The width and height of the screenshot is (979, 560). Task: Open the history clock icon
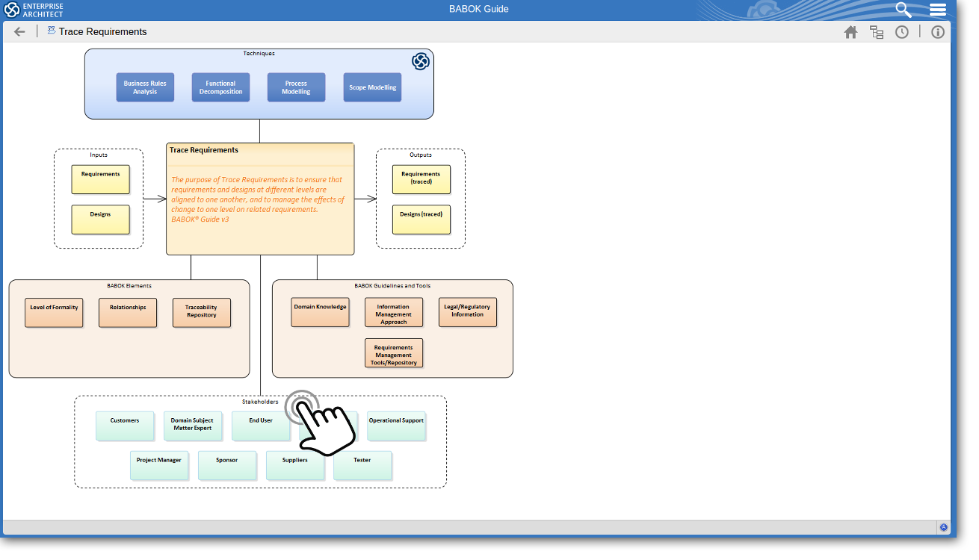click(902, 32)
